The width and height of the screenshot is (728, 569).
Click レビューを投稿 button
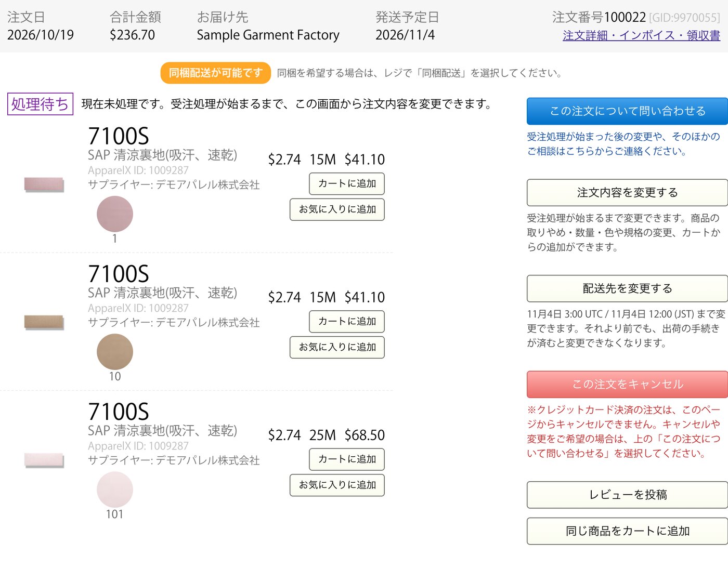point(627,495)
